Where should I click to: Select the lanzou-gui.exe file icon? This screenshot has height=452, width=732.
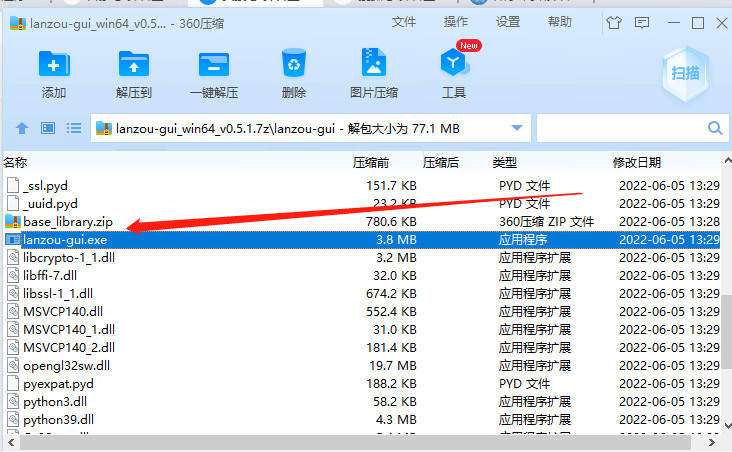(13, 240)
